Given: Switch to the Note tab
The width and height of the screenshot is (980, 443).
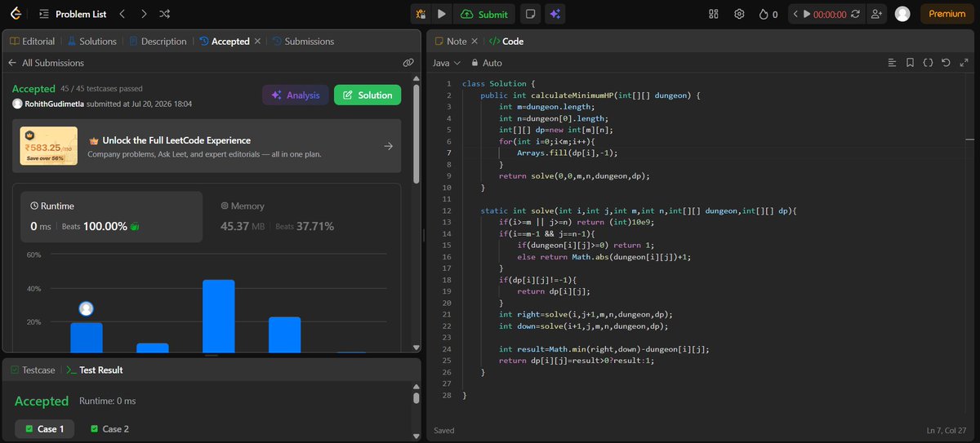Looking at the screenshot, I should click(x=452, y=41).
